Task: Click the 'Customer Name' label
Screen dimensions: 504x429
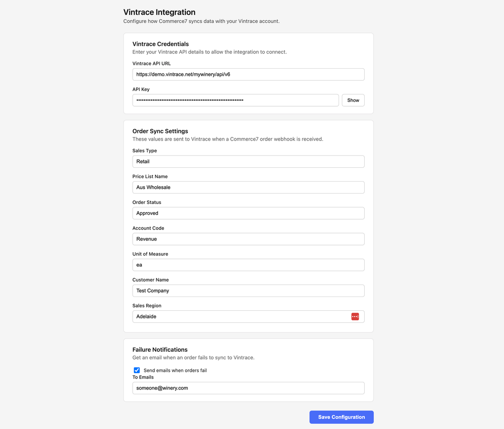Action: point(150,280)
